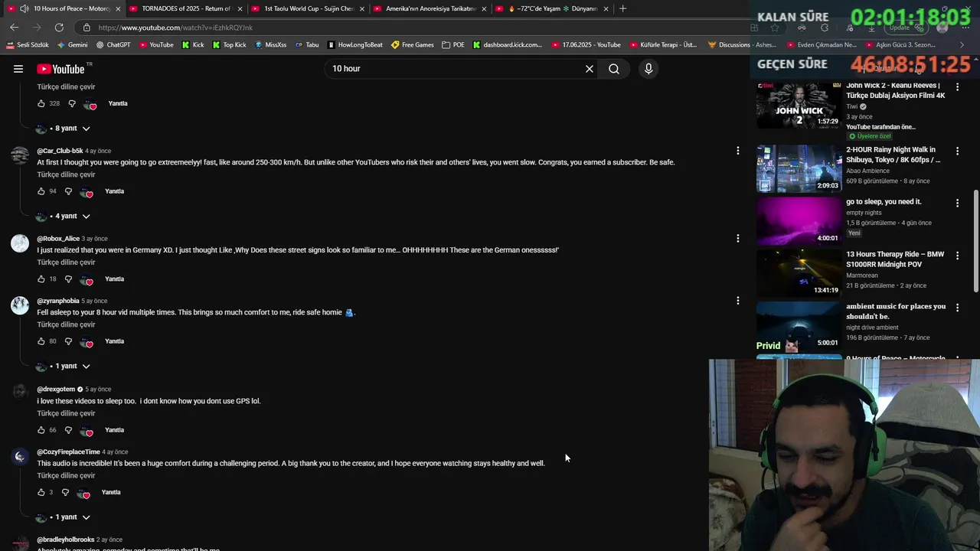Open a new browser tab with plus
980x551 pixels.
[622, 8]
